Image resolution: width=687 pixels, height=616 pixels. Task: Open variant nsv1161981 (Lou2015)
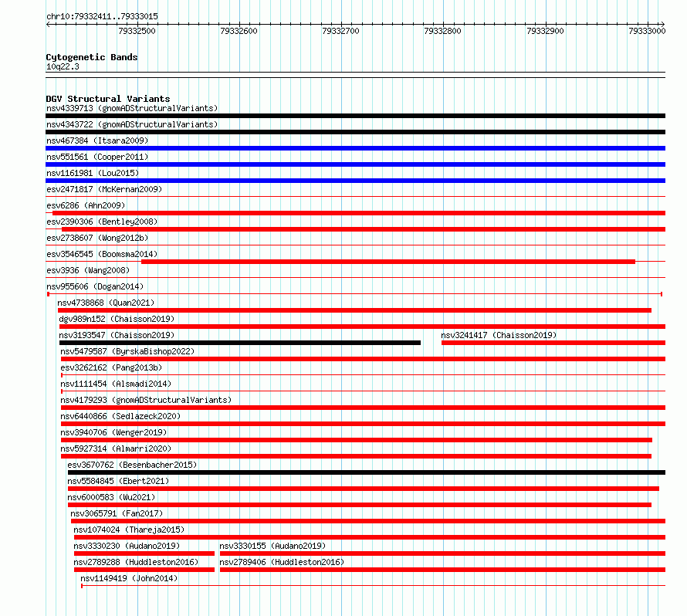pyautogui.click(x=93, y=173)
